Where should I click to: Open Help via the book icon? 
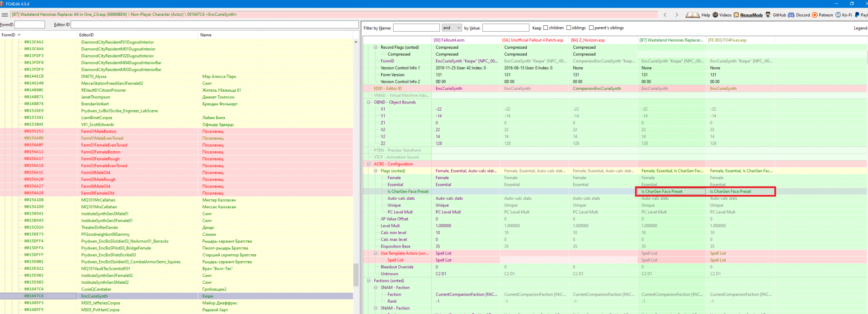693,15
